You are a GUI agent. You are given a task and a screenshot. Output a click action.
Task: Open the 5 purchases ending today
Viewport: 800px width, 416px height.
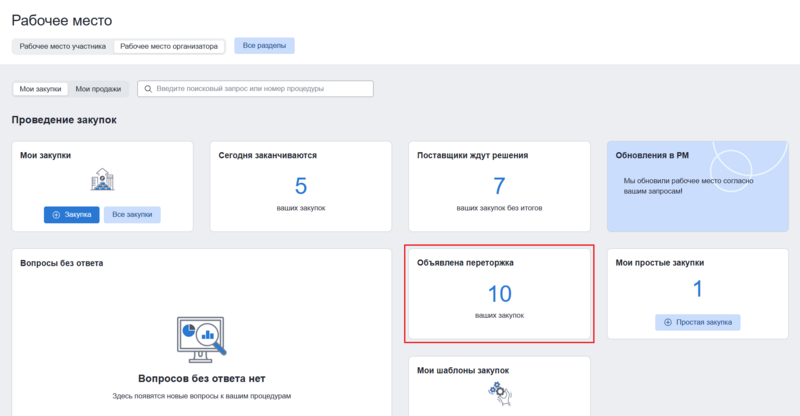click(301, 186)
